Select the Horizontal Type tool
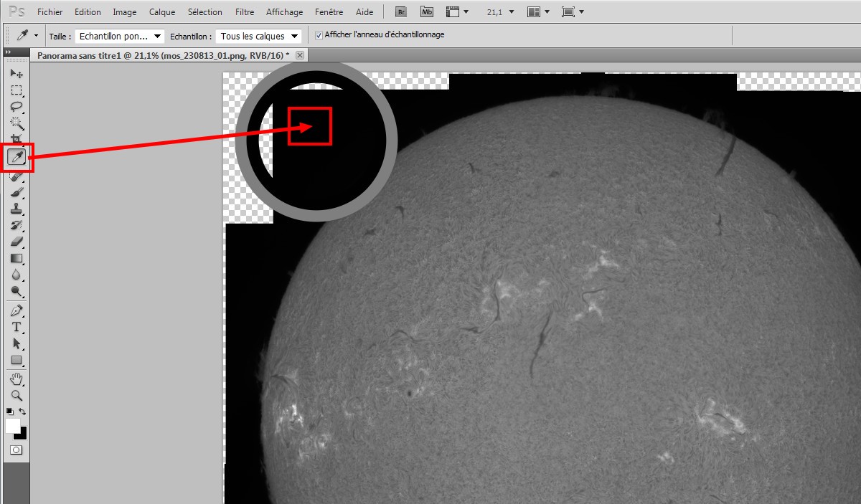The image size is (861, 504). [x=16, y=328]
